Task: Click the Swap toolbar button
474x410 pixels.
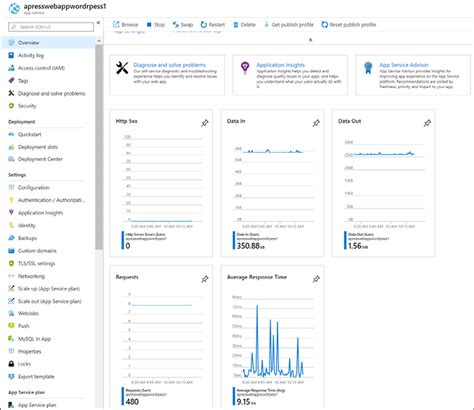Action: [183, 25]
